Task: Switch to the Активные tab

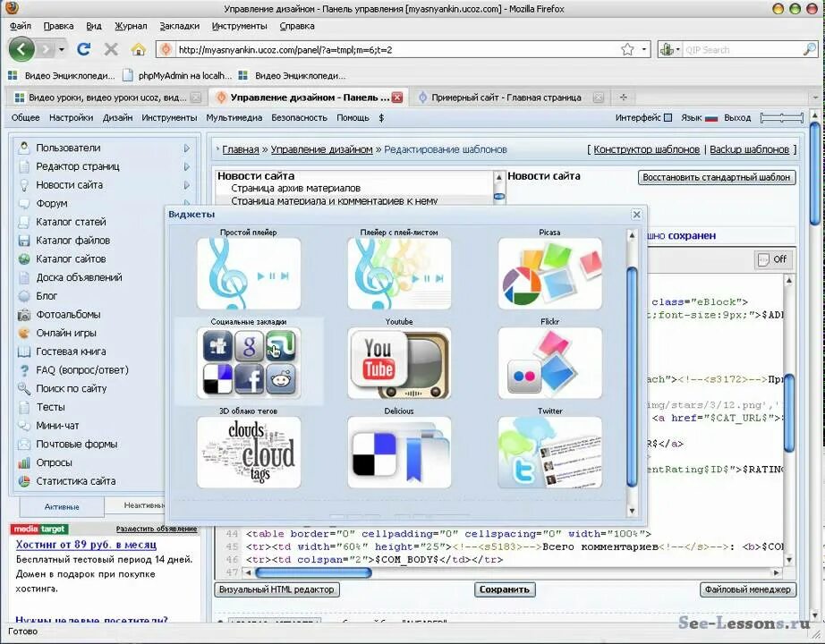Action: pos(62,506)
